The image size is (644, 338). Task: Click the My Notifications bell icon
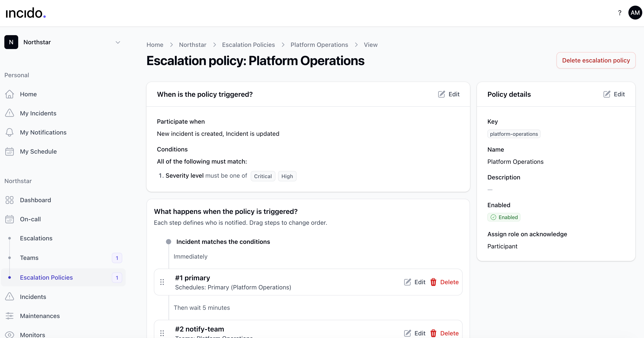(x=10, y=132)
